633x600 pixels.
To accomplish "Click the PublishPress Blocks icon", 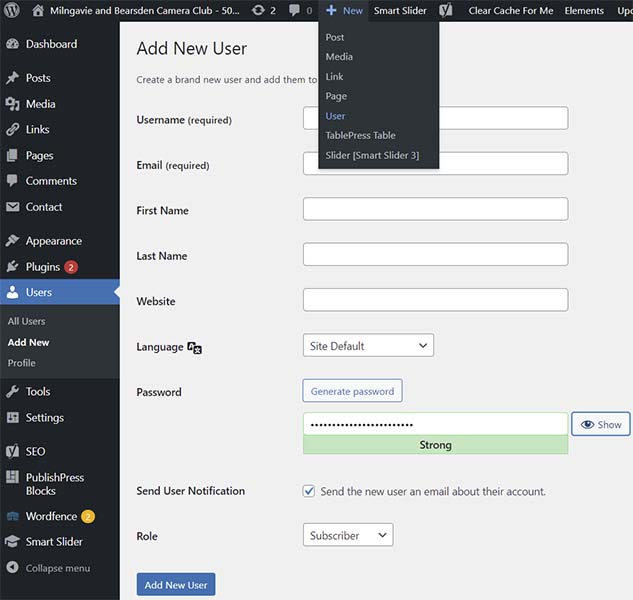I will tap(13, 477).
